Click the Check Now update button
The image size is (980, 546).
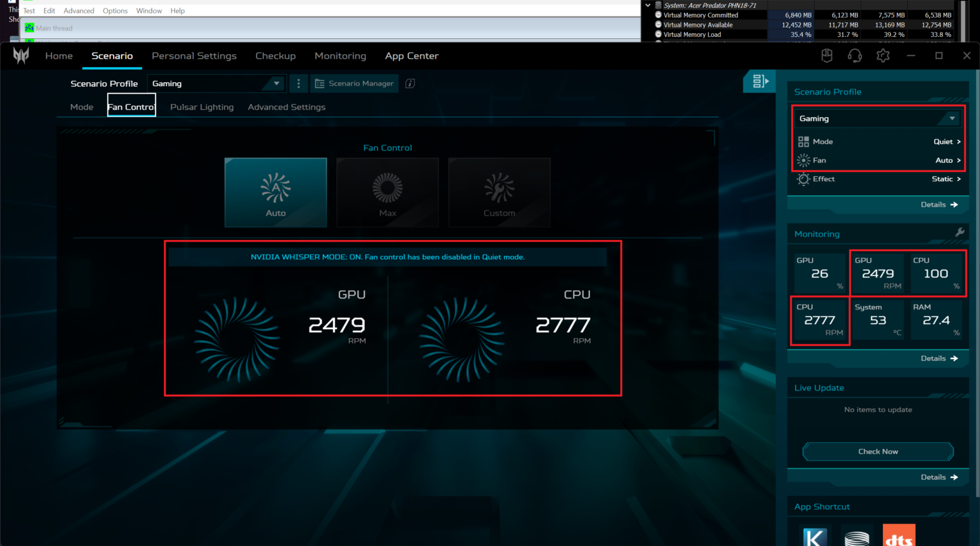click(877, 451)
